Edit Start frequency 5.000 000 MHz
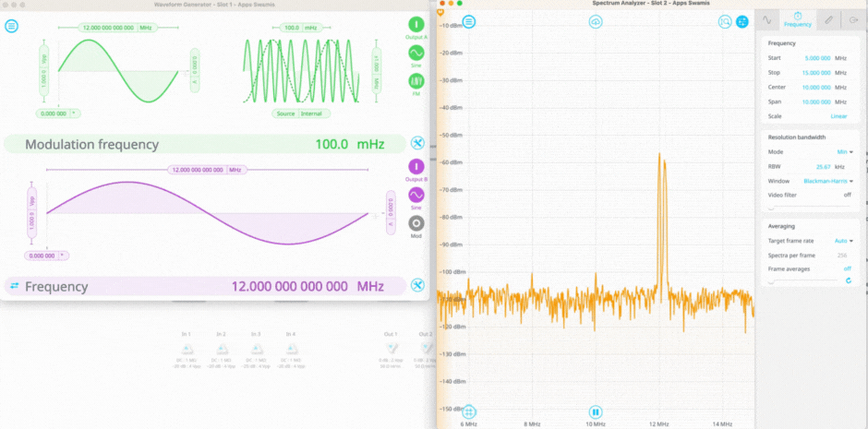Viewport: 868px width, 429px height. coord(816,58)
